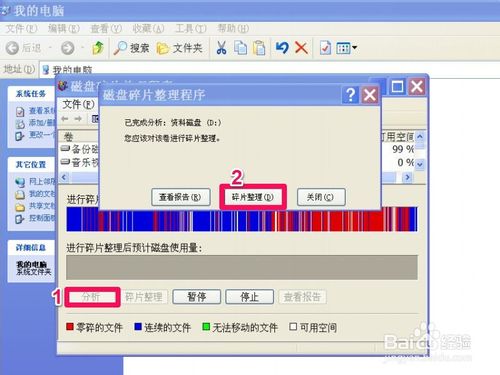Click the 碎片整理(D) button in dialog
The height and width of the screenshot is (375, 500).
point(253,197)
